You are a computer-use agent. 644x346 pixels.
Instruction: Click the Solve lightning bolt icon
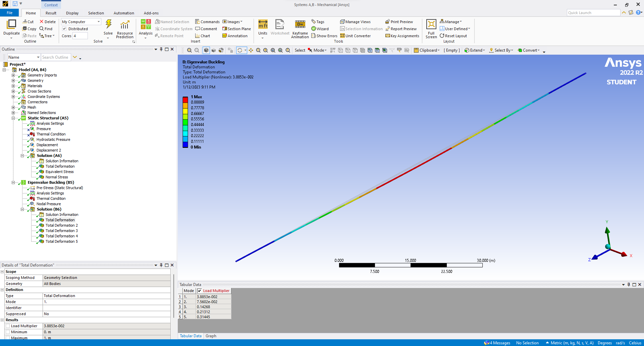pyautogui.click(x=108, y=24)
